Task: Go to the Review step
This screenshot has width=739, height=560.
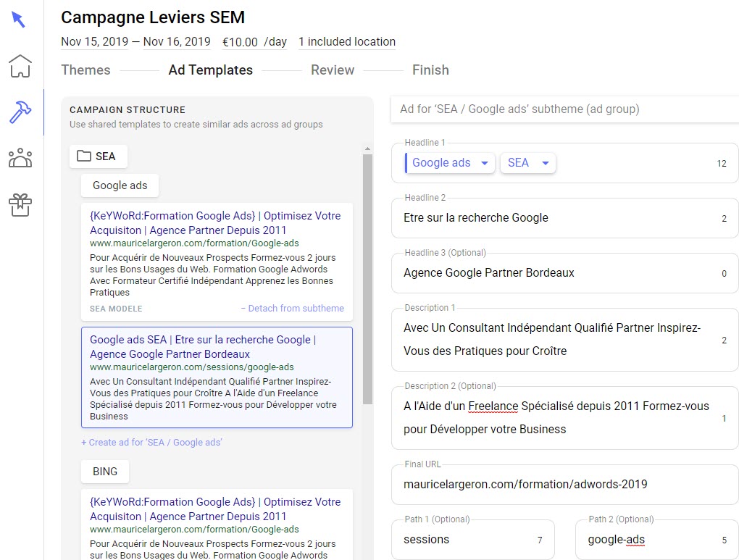Action: click(x=333, y=70)
